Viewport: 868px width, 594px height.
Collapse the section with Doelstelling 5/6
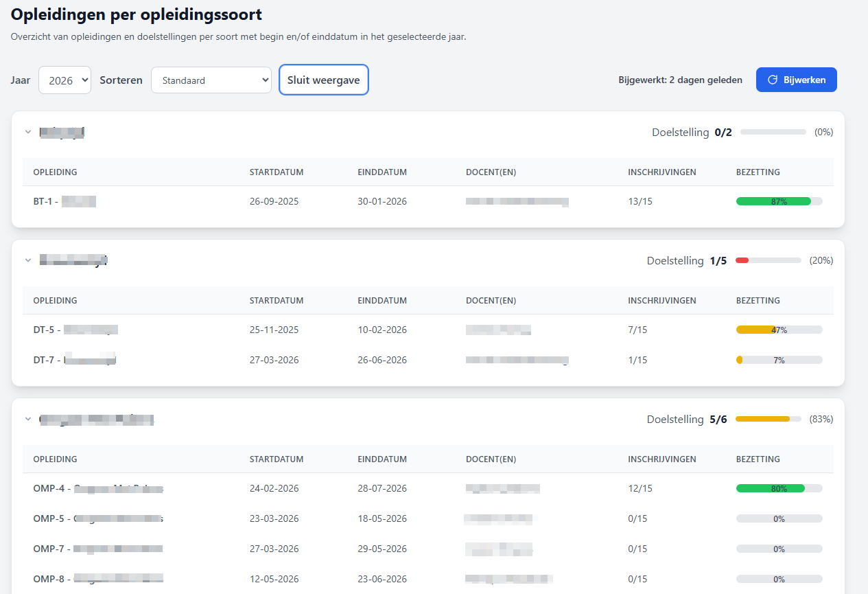tap(28, 419)
